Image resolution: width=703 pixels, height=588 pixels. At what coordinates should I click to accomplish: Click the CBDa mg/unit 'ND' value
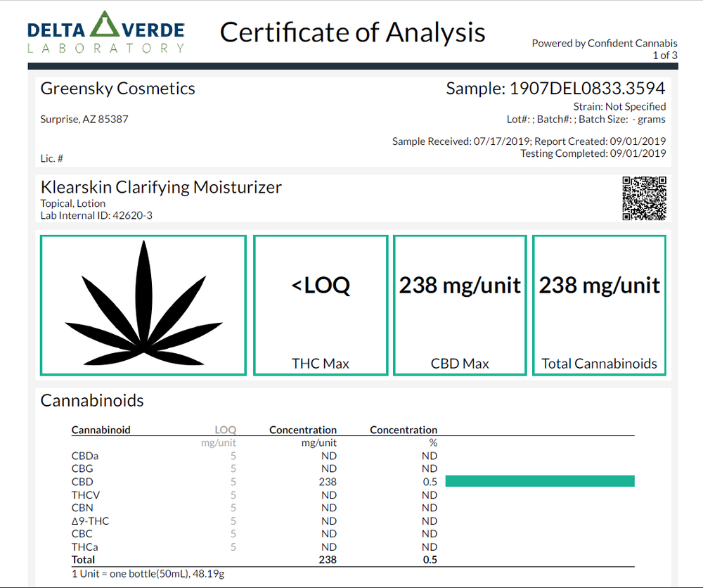click(328, 456)
